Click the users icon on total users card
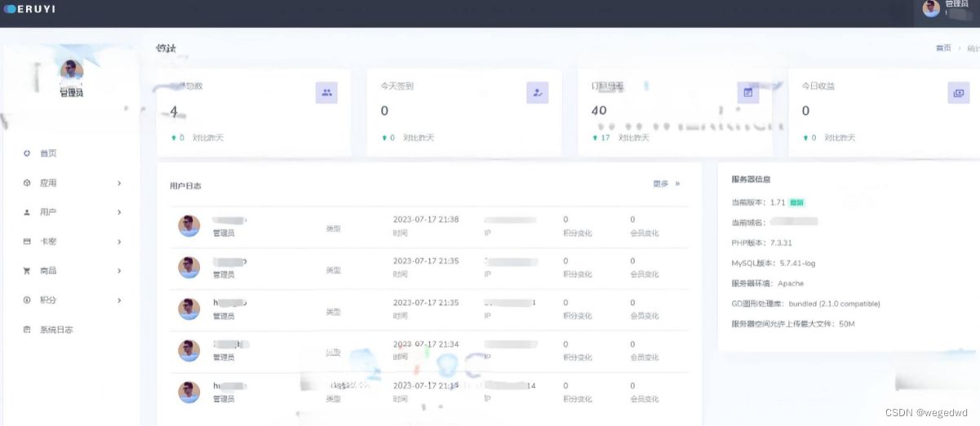 click(x=326, y=93)
